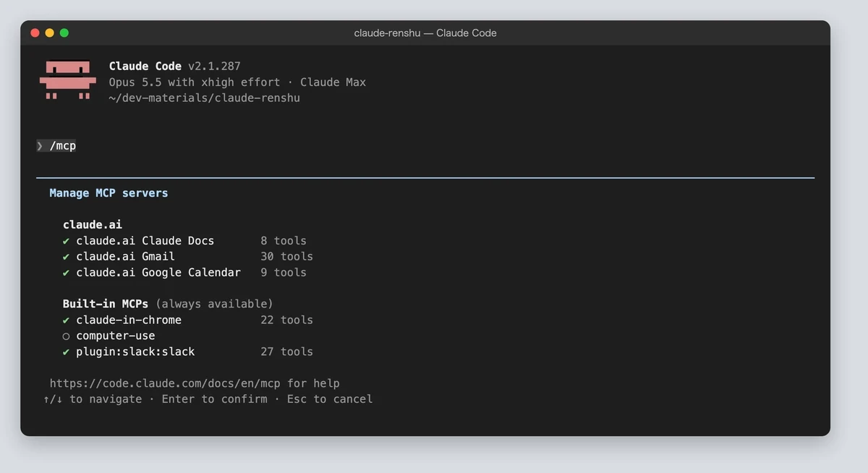The image size is (868, 473).
Task: Click the "30 tools" count
Action: (x=287, y=257)
